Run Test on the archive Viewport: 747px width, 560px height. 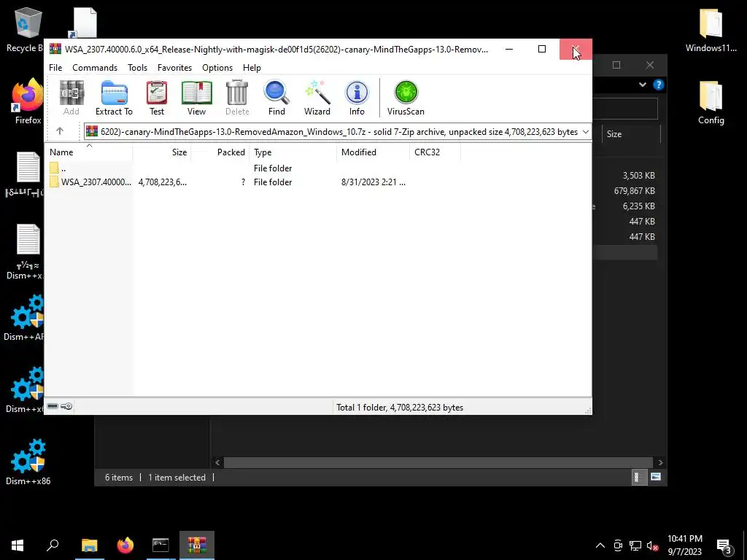pyautogui.click(x=157, y=98)
